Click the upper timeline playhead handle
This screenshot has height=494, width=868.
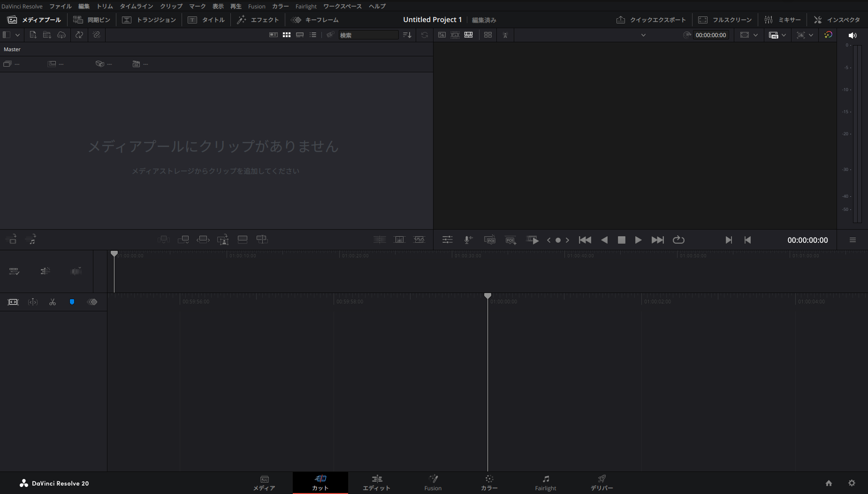coord(114,254)
